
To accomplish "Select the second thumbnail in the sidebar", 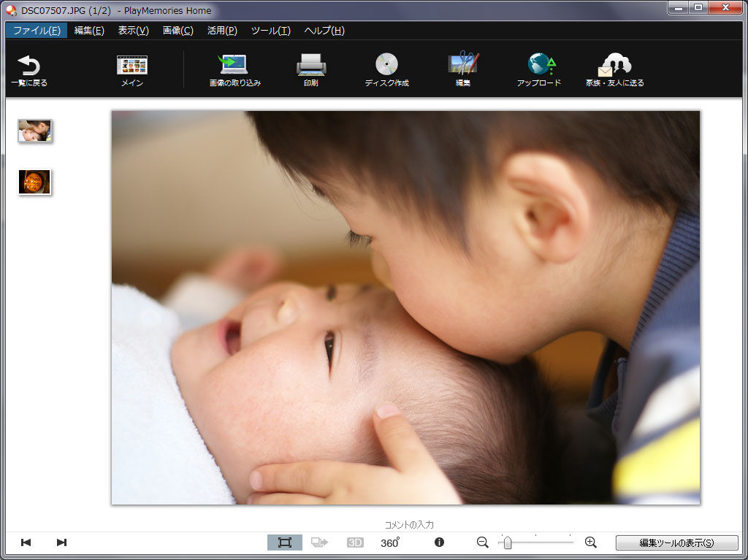I will 34,182.
